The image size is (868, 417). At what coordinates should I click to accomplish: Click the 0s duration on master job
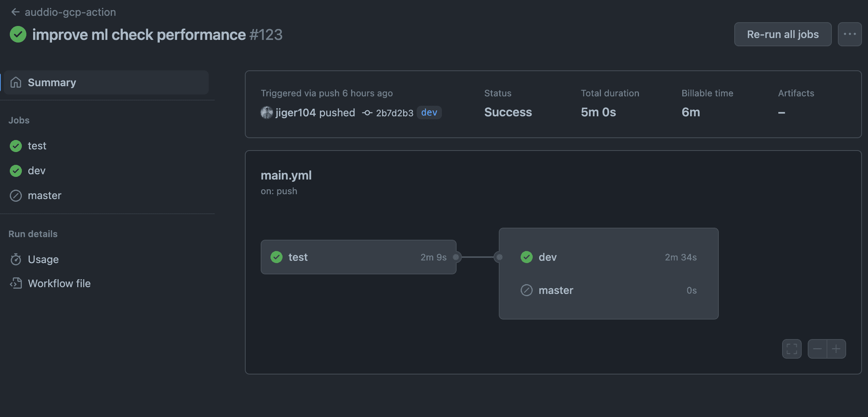tap(691, 290)
